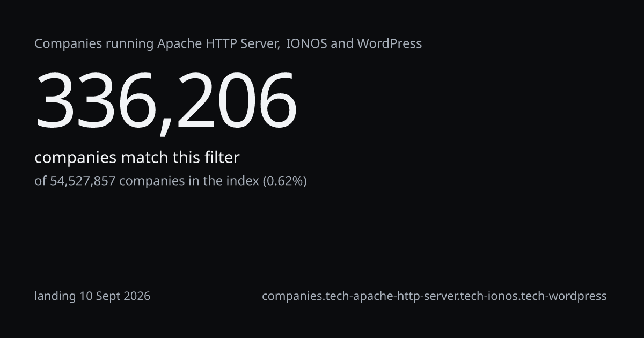
Task: Click the '54,527,857' total figure
Action: (x=83, y=181)
